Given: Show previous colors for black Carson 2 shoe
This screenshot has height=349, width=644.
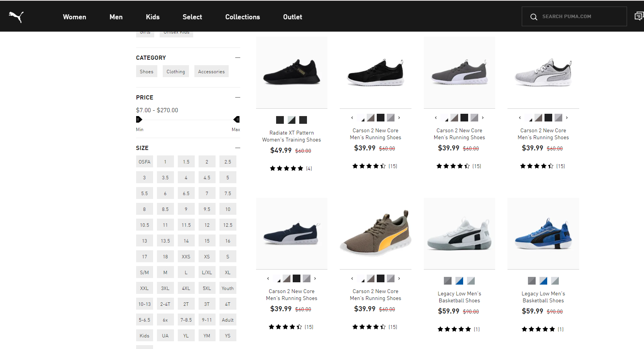Looking at the screenshot, I should pos(352,118).
